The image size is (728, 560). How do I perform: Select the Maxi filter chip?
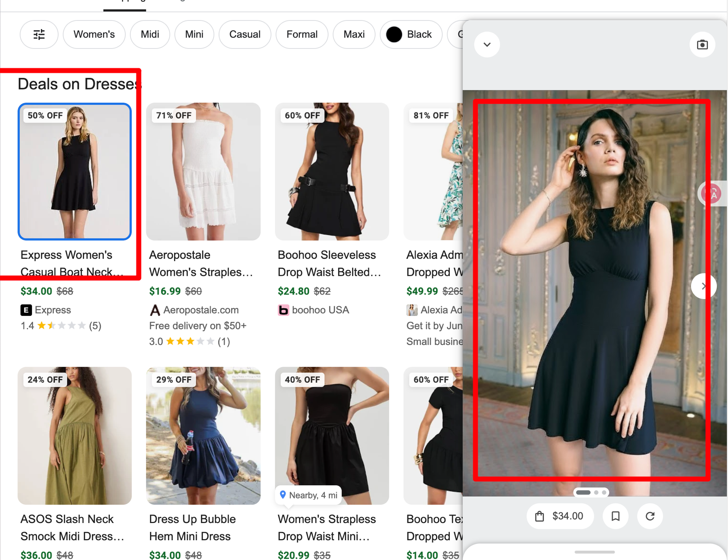click(x=354, y=34)
